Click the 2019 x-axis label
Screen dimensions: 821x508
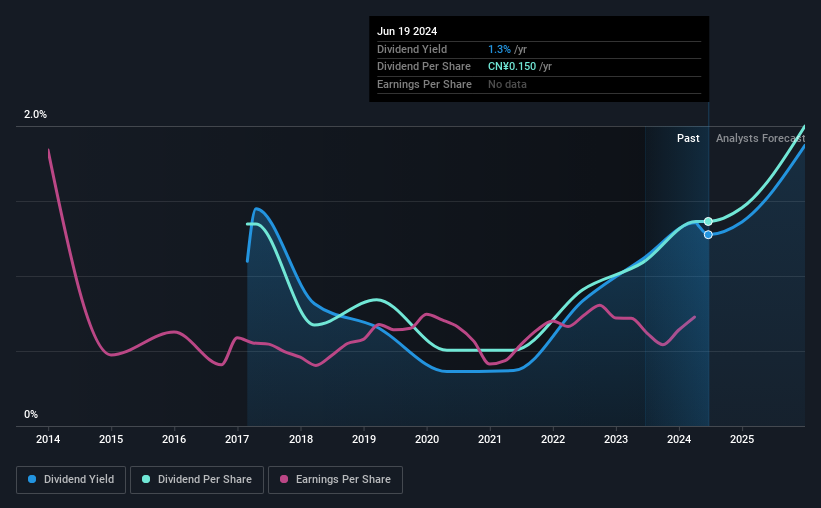tap(364, 439)
